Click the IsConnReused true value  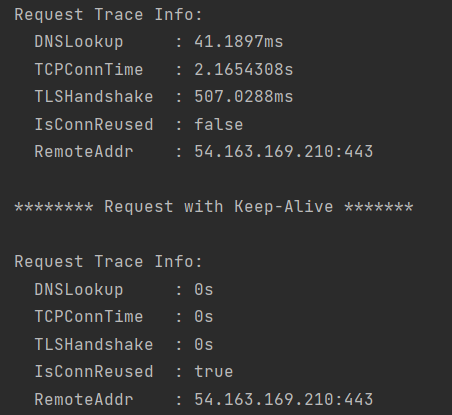214,372
